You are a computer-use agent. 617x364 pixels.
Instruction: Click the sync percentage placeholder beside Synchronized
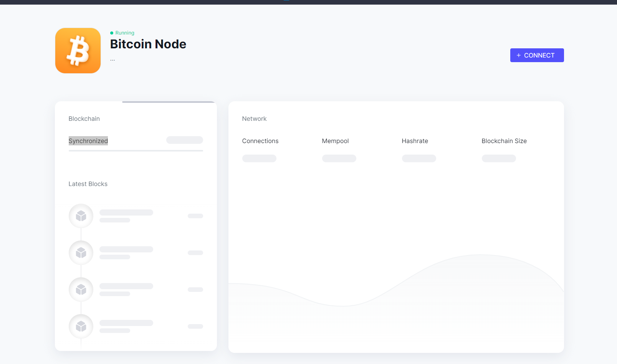click(x=185, y=140)
